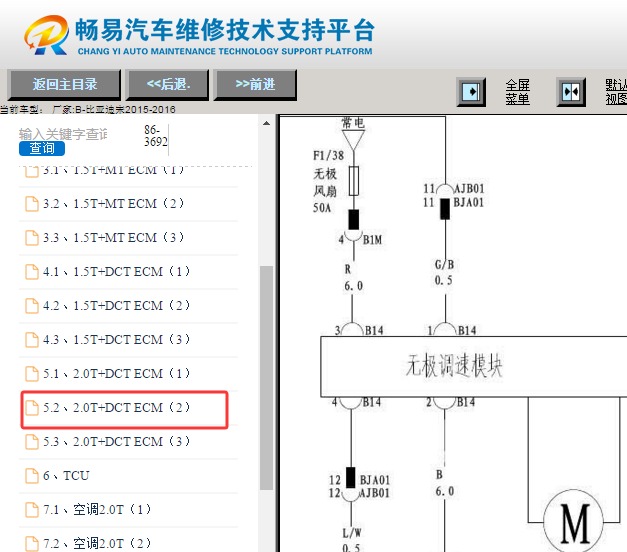Image resolution: width=627 pixels, height=552 pixels.
Task: Click the platform logo icon in header
Action: point(46,35)
